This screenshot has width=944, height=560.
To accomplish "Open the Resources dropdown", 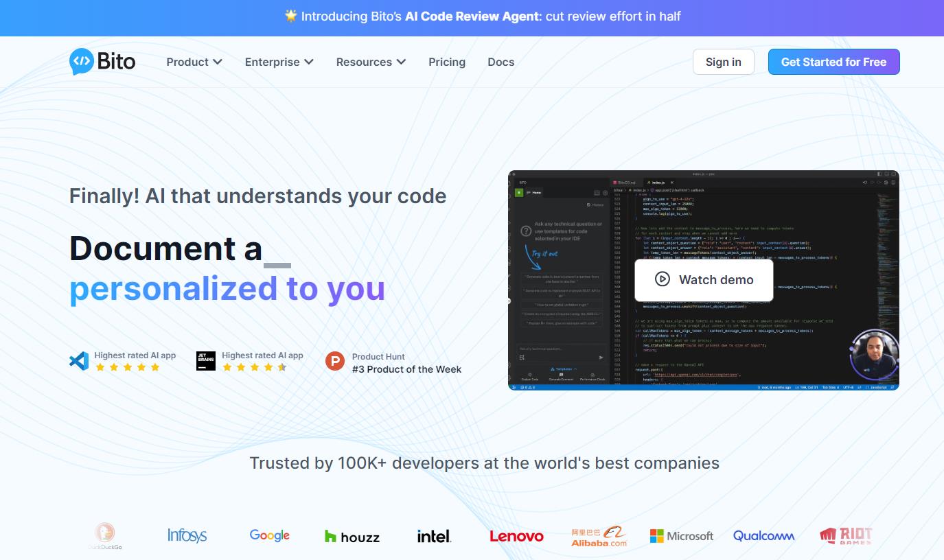I will click(371, 62).
